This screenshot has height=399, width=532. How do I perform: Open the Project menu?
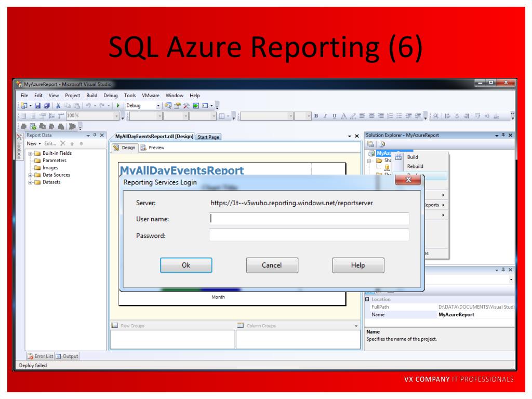[73, 96]
